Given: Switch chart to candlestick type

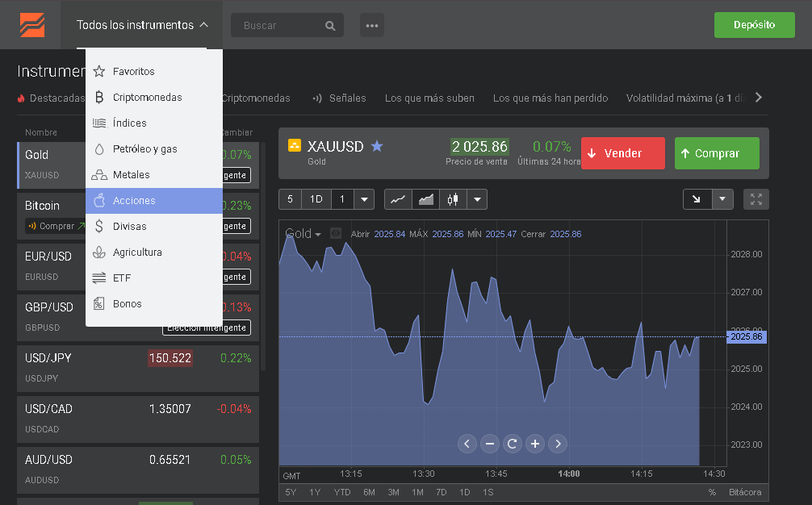Looking at the screenshot, I should point(453,199).
